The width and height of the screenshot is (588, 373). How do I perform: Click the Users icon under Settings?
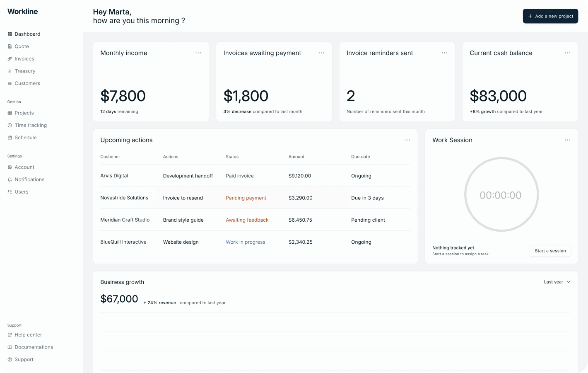pos(10,191)
